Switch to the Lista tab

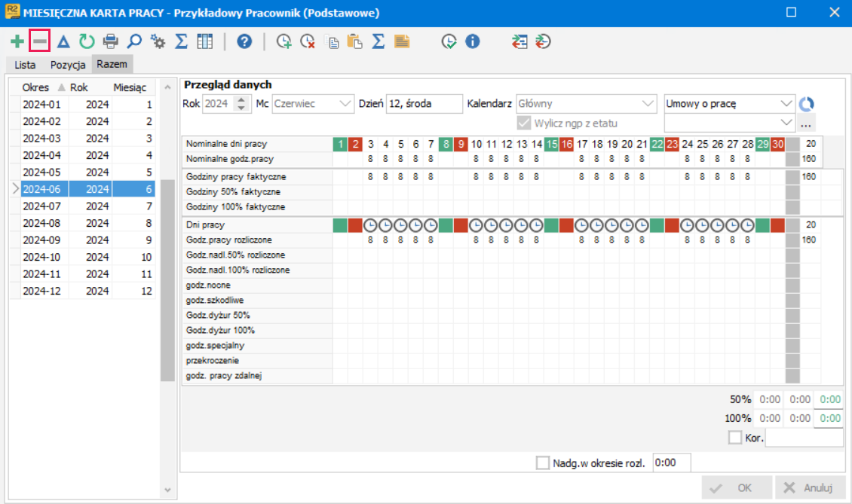25,65
